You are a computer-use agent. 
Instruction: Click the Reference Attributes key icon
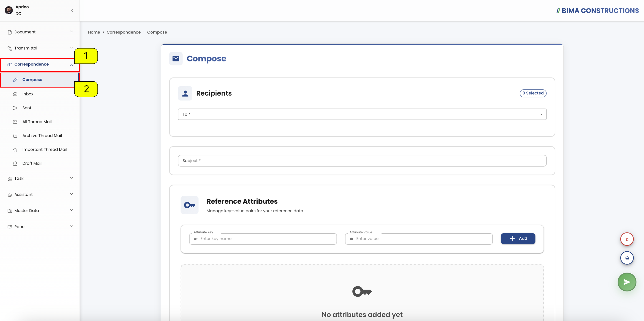[x=189, y=205]
